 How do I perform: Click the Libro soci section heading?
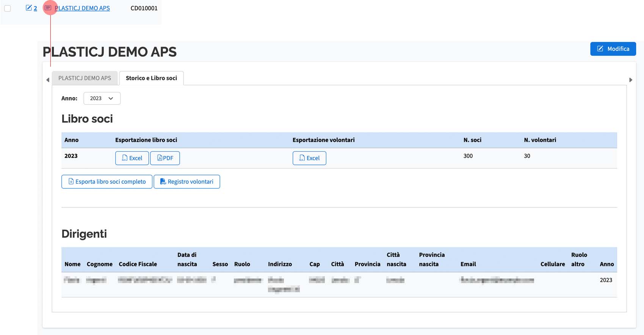click(x=87, y=119)
